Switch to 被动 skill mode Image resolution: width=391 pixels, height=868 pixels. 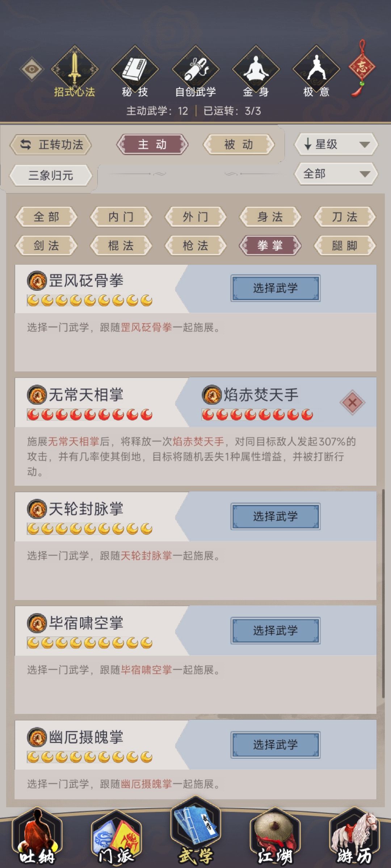point(239,145)
